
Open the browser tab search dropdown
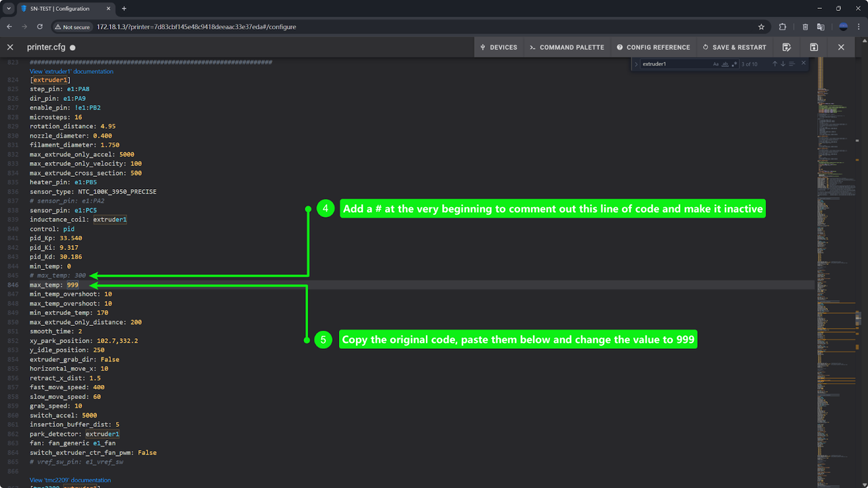coord(9,9)
